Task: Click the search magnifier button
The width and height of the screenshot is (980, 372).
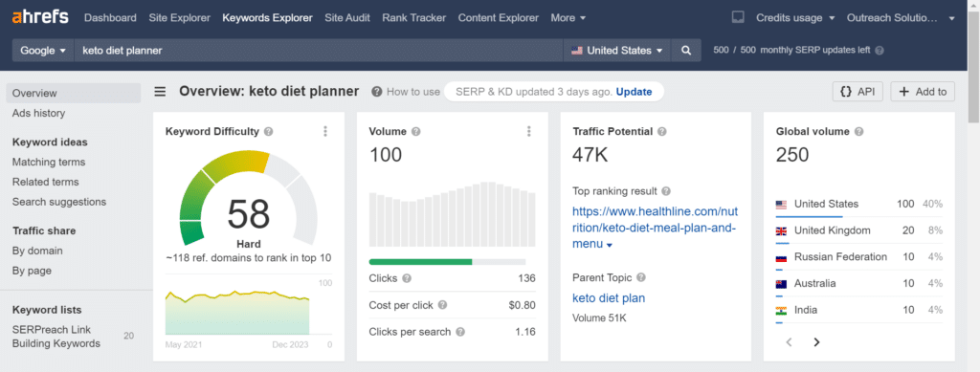Action: pos(686,51)
